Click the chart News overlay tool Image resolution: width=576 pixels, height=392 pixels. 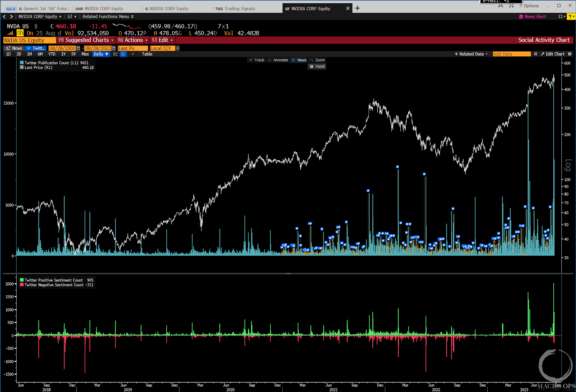[299, 60]
